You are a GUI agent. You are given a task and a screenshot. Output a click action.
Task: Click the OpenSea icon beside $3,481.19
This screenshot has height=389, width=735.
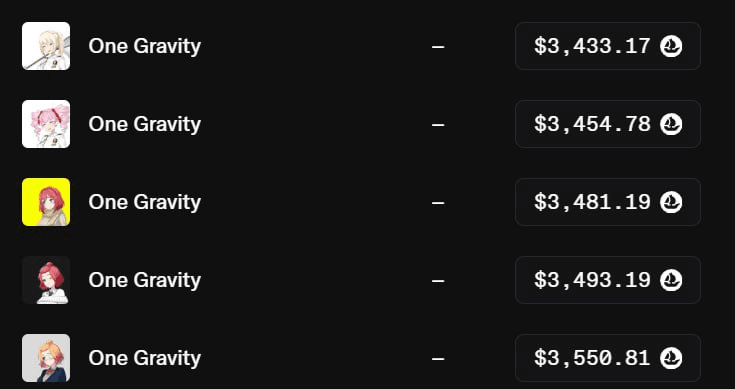coord(671,202)
